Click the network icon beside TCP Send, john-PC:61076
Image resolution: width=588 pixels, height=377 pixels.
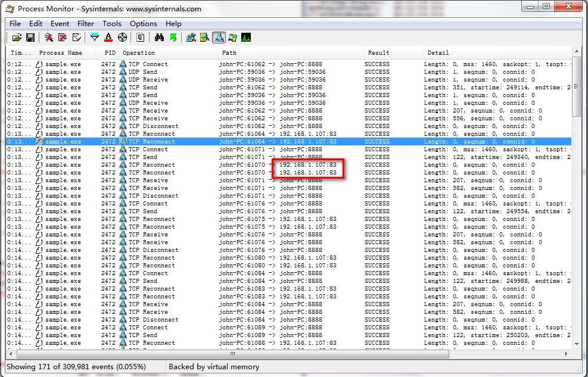pos(123,211)
